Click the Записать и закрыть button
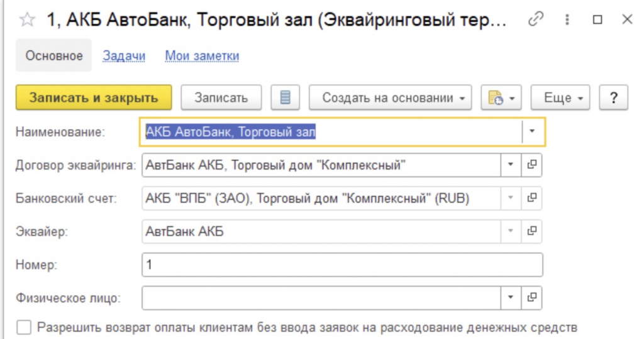 [x=94, y=97]
